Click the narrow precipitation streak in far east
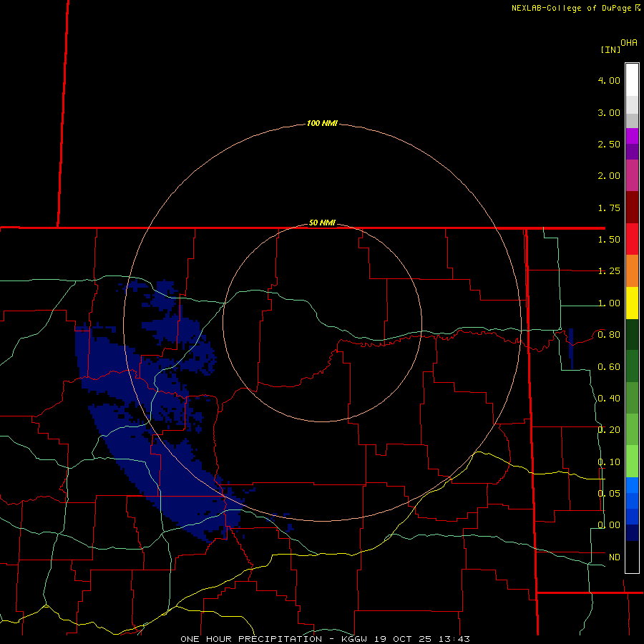644x644 pixels. (571, 348)
